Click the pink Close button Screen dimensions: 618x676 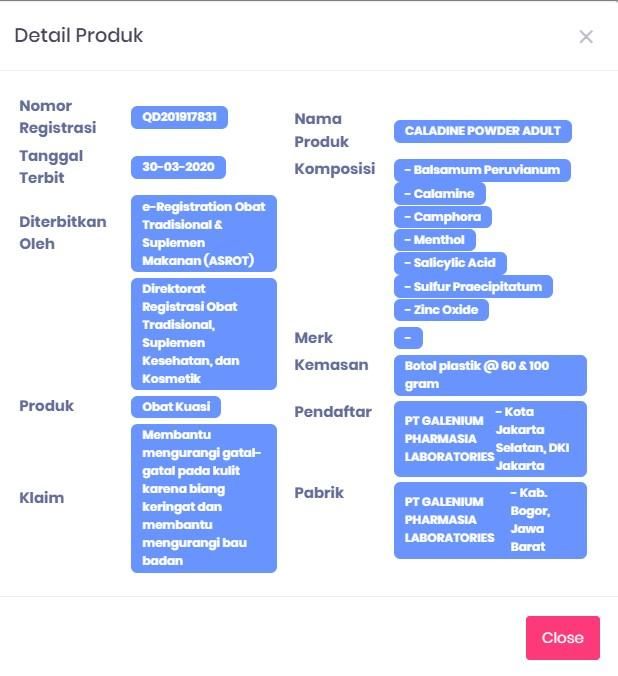562,638
